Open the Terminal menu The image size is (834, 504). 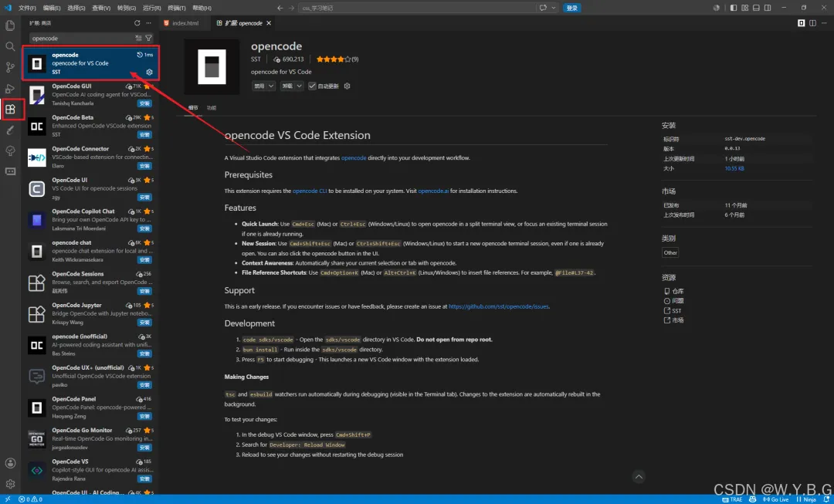point(175,8)
